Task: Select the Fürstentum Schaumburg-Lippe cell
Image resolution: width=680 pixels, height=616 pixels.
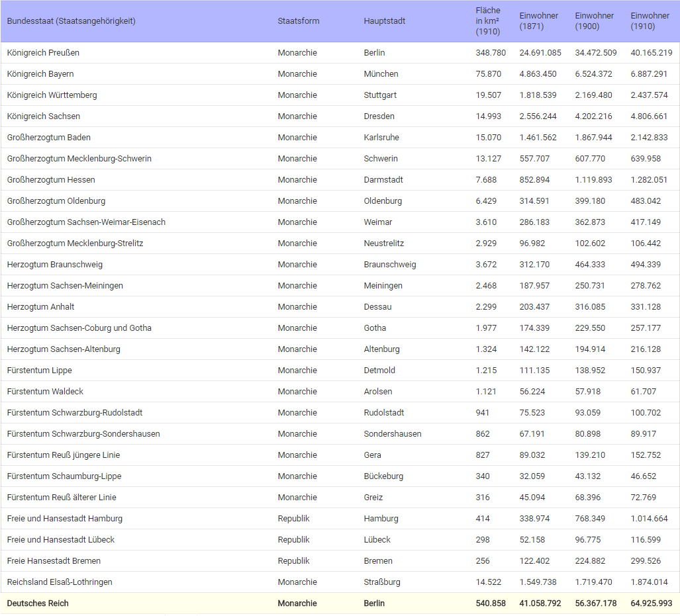Action: tap(64, 476)
